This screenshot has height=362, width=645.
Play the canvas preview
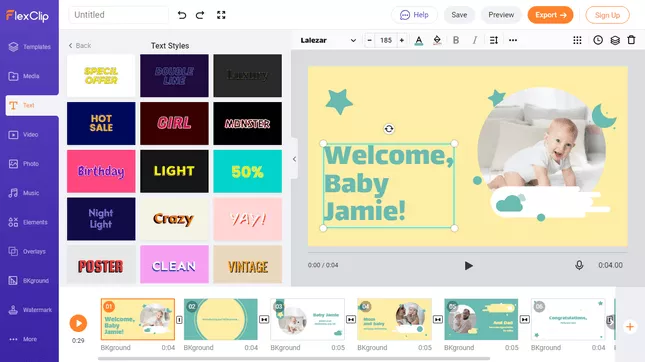click(468, 266)
